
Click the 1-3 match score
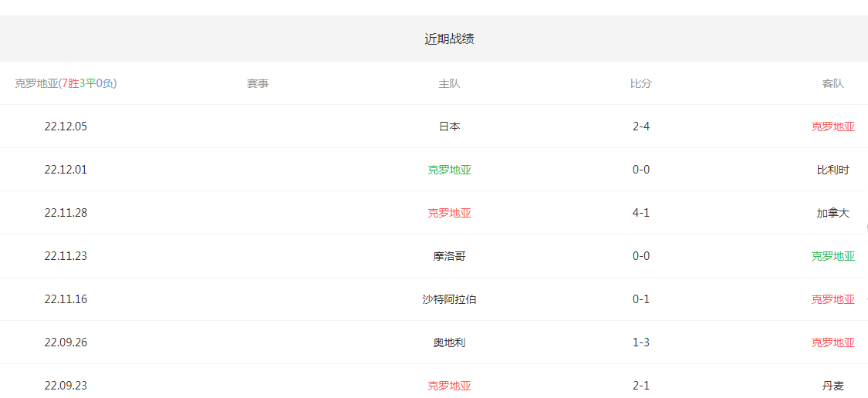click(x=640, y=342)
